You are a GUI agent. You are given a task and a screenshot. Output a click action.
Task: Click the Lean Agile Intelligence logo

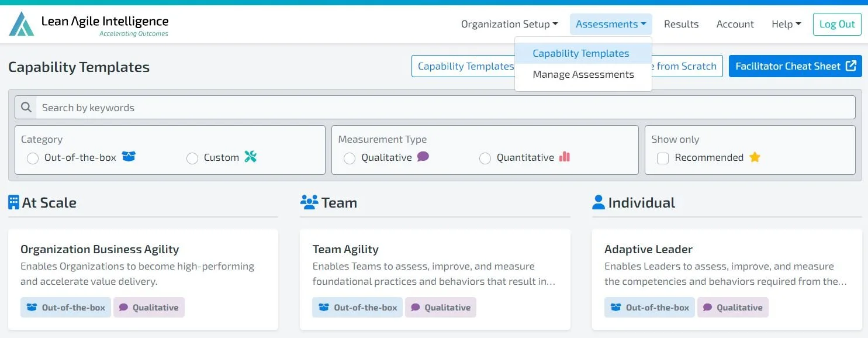click(x=89, y=24)
